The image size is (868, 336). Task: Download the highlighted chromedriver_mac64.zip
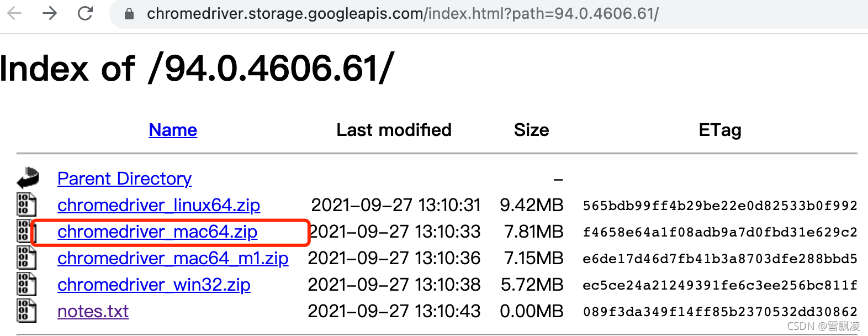(x=157, y=232)
